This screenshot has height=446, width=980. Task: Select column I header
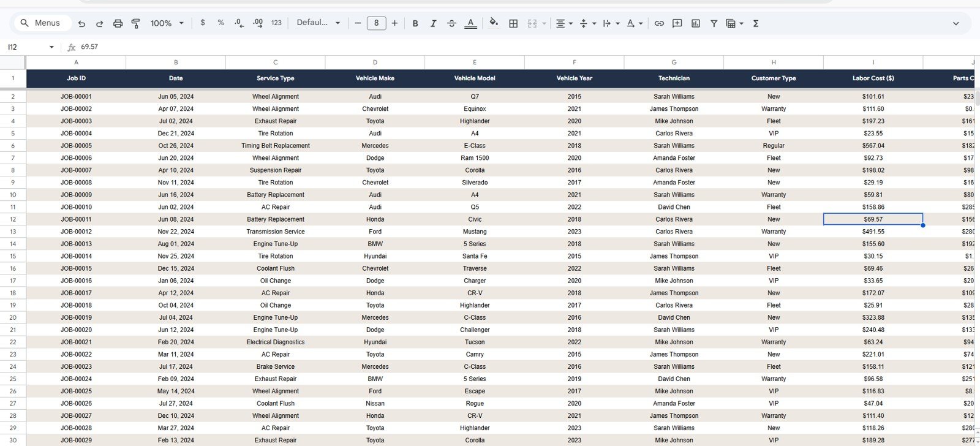click(873, 62)
